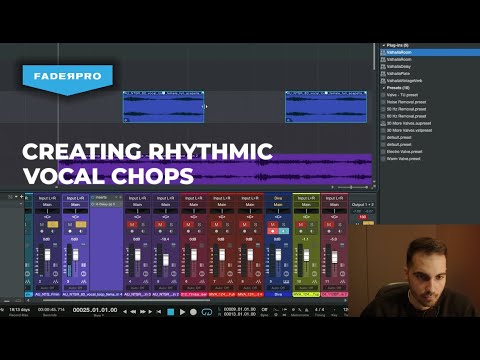Unmute mixer channel 7
480x360 pixels.
click(217, 225)
